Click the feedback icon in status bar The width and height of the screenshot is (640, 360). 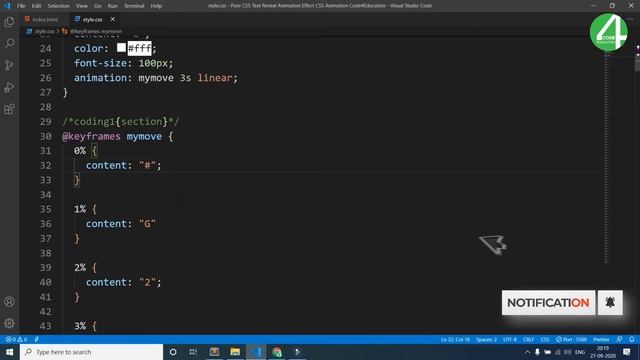620,339
